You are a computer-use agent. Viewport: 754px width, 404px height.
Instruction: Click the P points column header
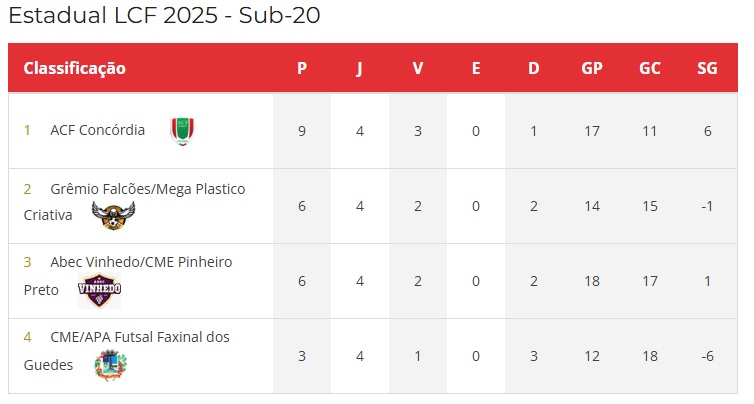(302, 68)
